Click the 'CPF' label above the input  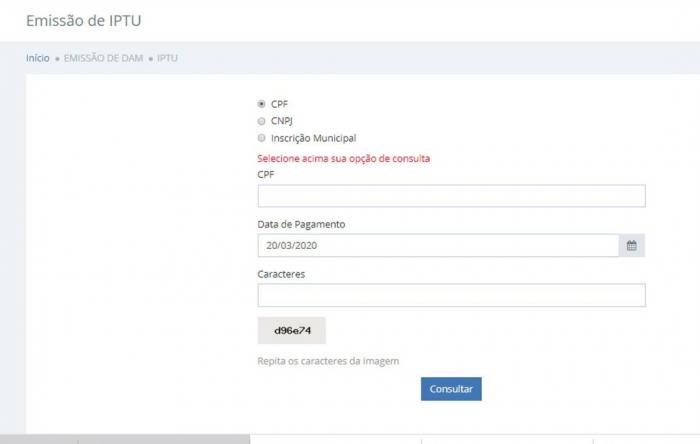point(266,174)
